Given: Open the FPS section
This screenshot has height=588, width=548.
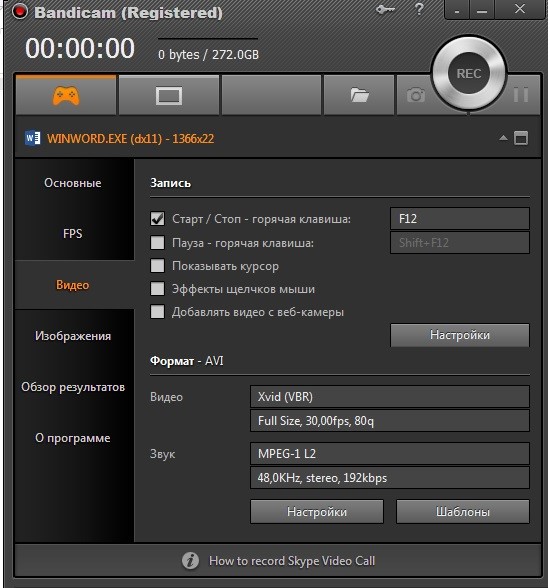Looking at the screenshot, I should (x=73, y=234).
